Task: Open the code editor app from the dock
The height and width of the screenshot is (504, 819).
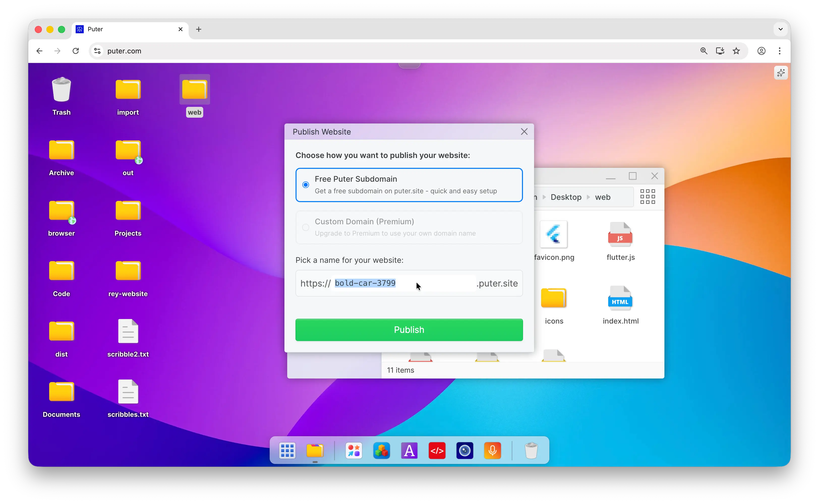Action: point(437,450)
